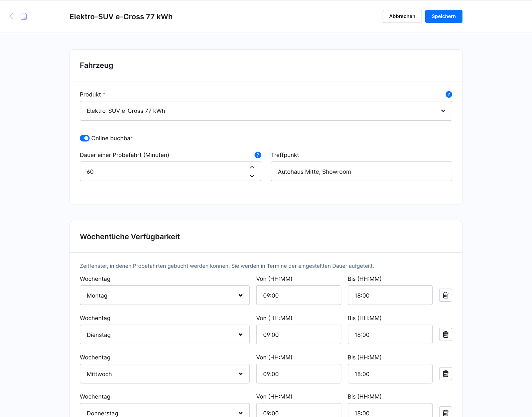Decrease the test drive duration
Viewport: 532px width, 417px height.
click(252, 176)
